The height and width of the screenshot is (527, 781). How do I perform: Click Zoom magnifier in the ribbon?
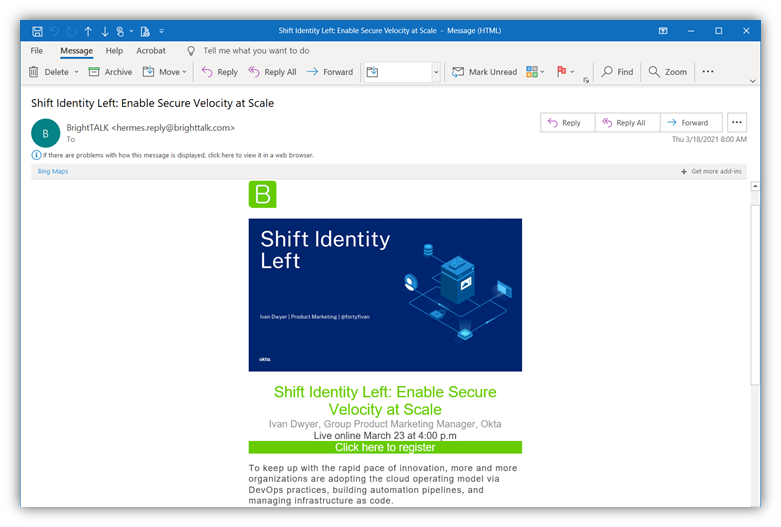pos(667,72)
